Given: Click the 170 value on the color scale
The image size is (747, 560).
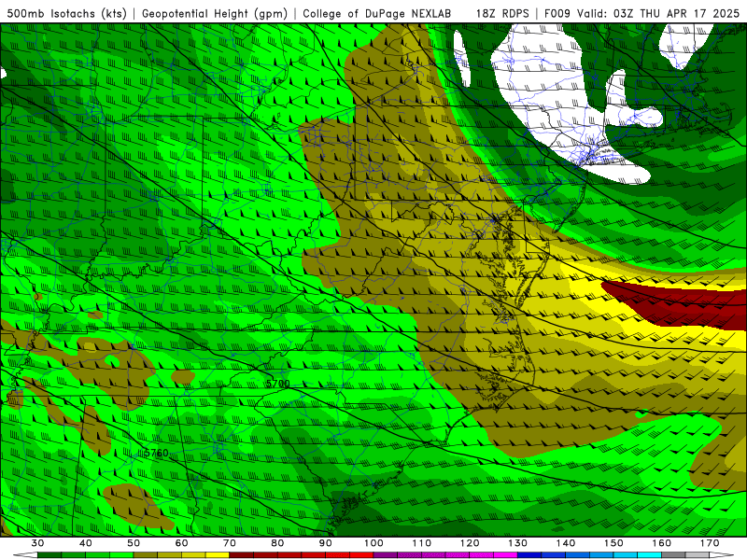Looking at the screenshot, I should click(x=710, y=543).
